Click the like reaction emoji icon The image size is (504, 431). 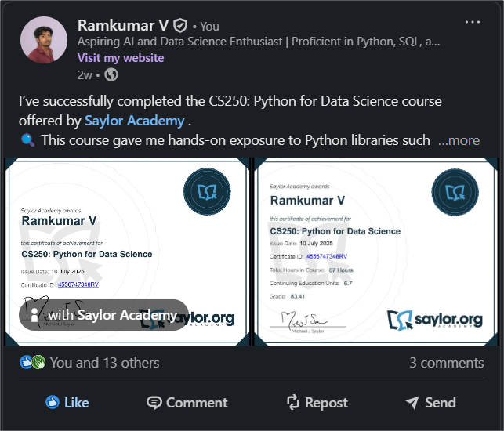click(x=26, y=363)
